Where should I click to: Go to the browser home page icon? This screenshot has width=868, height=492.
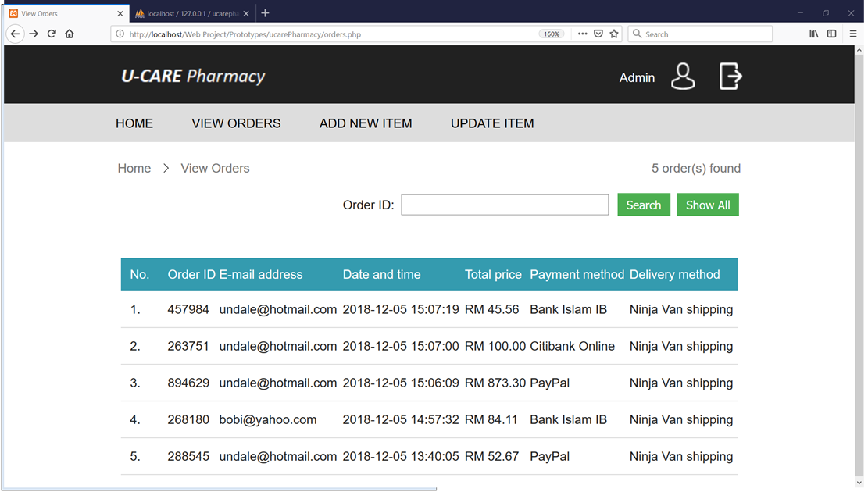[x=70, y=34]
